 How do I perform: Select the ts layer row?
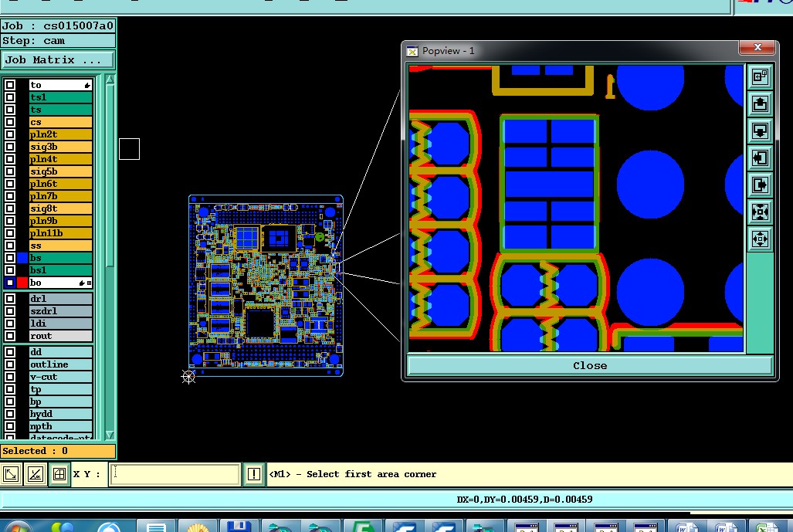point(61,109)
